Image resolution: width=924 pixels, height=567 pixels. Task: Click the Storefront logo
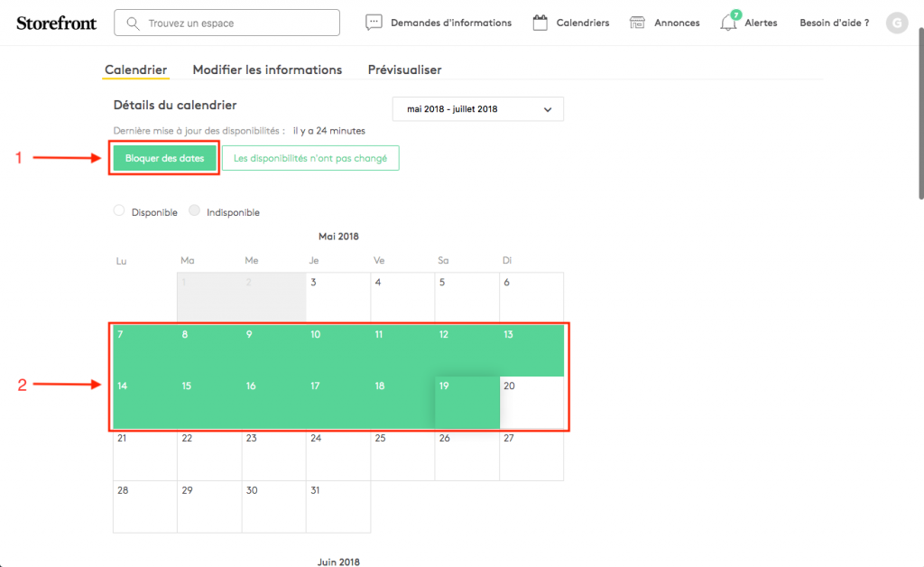coord(56,23)
